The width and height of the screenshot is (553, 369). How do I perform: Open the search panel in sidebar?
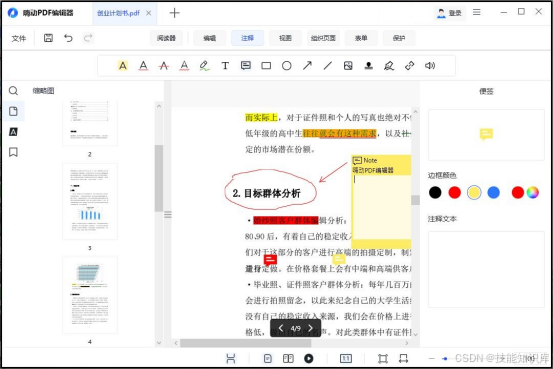13,91
